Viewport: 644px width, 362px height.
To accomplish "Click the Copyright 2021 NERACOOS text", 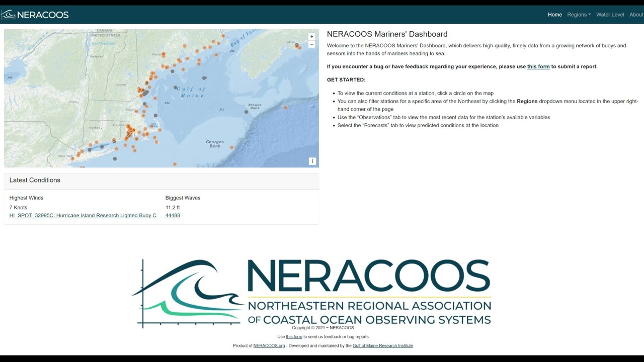I will [x=323, y=328].
